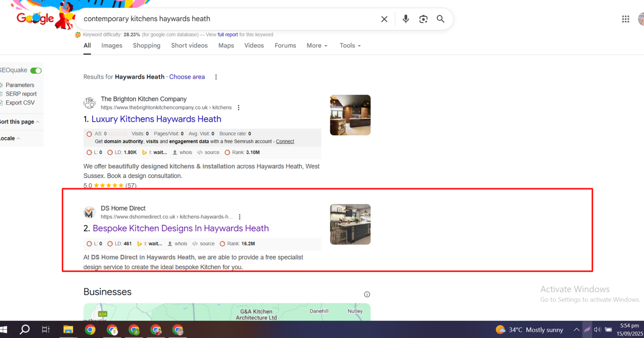644x338 pixels.
Task: Toggle the SEOquake switch off
Action: 36,71
